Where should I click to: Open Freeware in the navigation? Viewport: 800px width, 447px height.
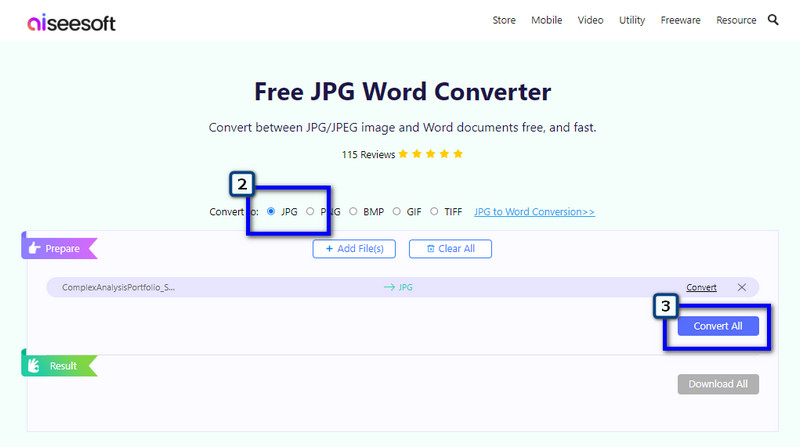[680, 20]
